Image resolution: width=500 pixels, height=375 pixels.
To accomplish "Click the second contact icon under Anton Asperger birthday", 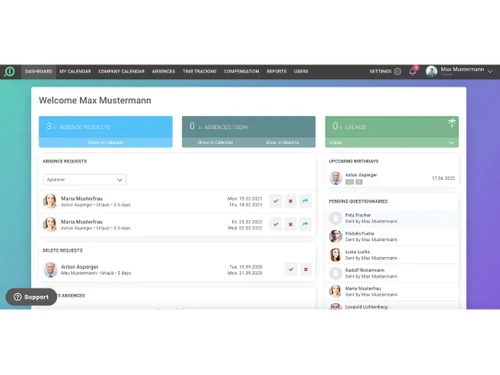I will pyautogui.click(x=359, y=182).
